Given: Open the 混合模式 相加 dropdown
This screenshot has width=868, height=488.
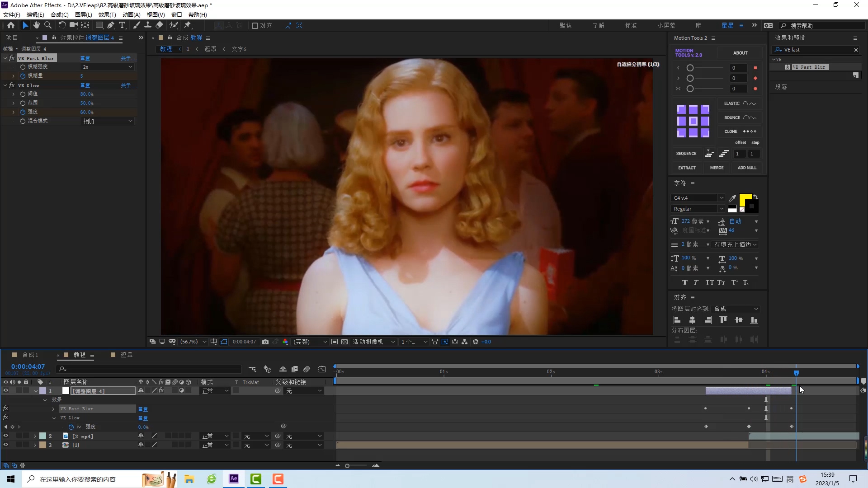Looking at the screenshot, I should (108, 121).
